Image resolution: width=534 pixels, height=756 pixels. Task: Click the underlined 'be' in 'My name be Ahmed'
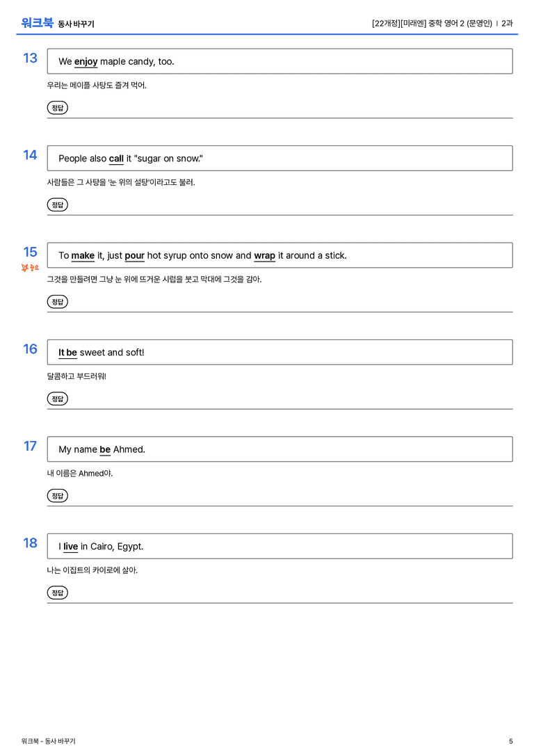click(105, 450)
